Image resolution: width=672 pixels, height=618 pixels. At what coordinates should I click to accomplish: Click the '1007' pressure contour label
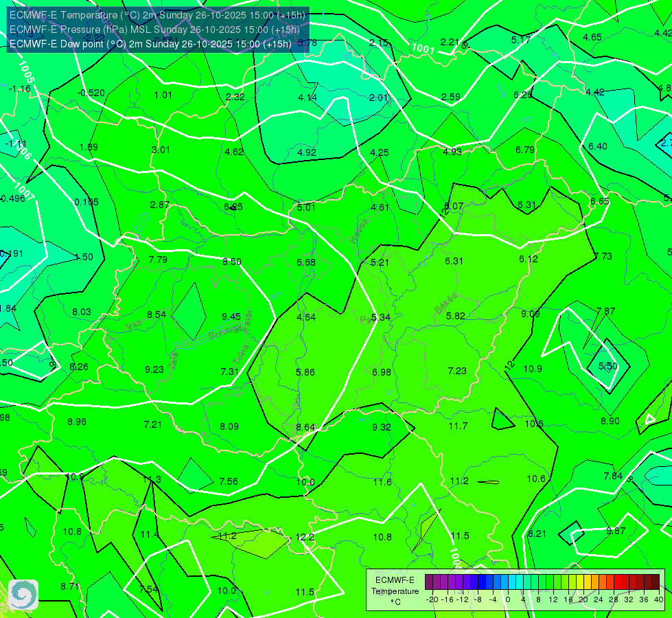tap(23, 192)
